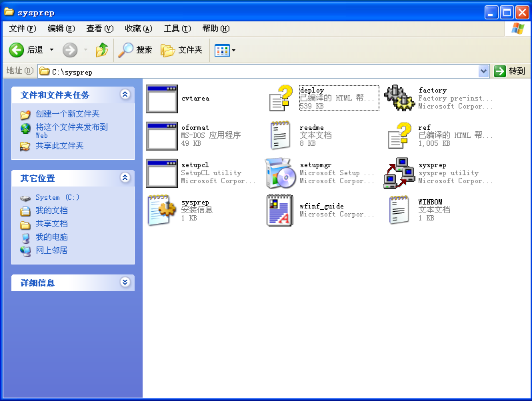The width and height of the screenshot is (532, 401).
Task: Click the Up one folder icon
Action: pyautogui.click(x=102, y=50)
